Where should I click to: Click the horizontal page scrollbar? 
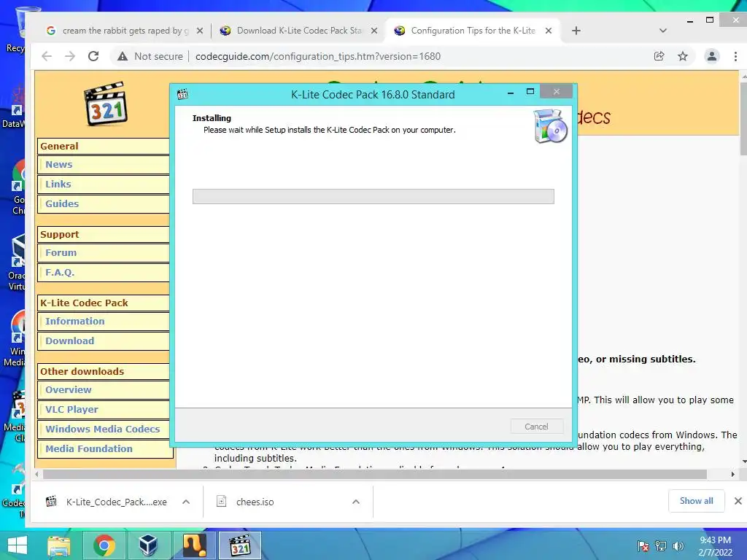tap(374, 474)
